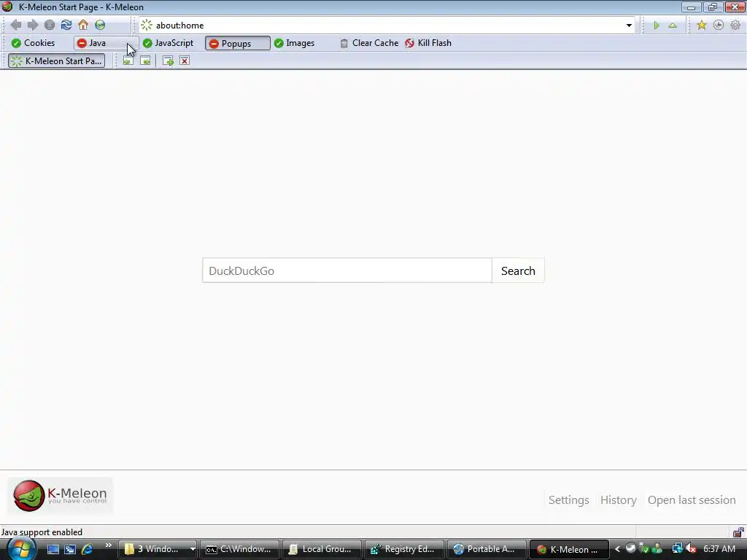Reload the page with the Refresh icon
This screenshot has height=560, width=747.
66,25
